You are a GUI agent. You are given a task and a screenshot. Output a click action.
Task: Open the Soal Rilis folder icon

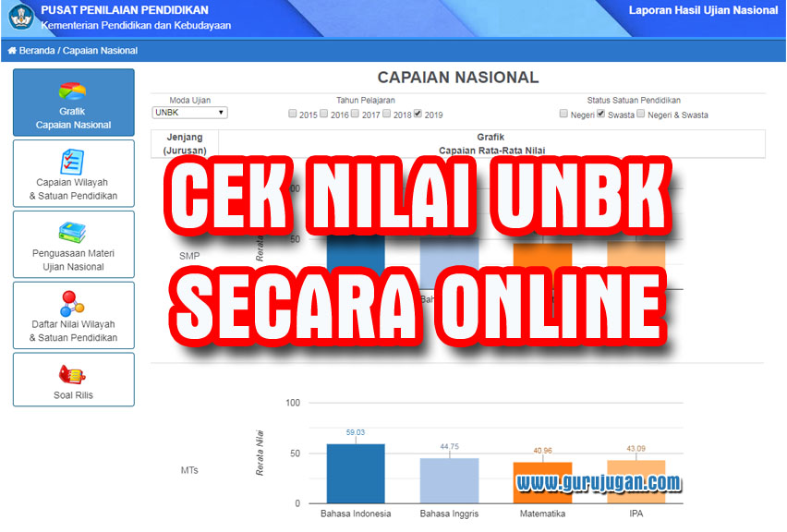click(x=72, y=374)
